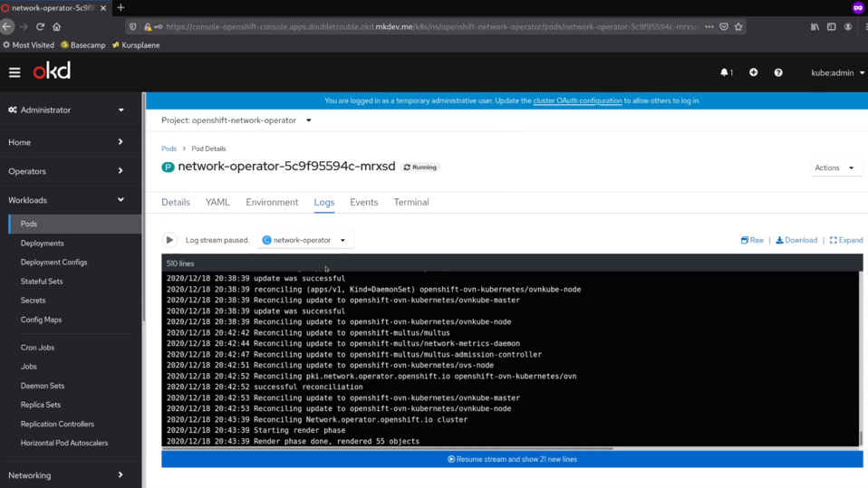Viewport: 868px width, 488px height.
Task: Open Deployment Configs in the sidebar
Action: [53, 263]
